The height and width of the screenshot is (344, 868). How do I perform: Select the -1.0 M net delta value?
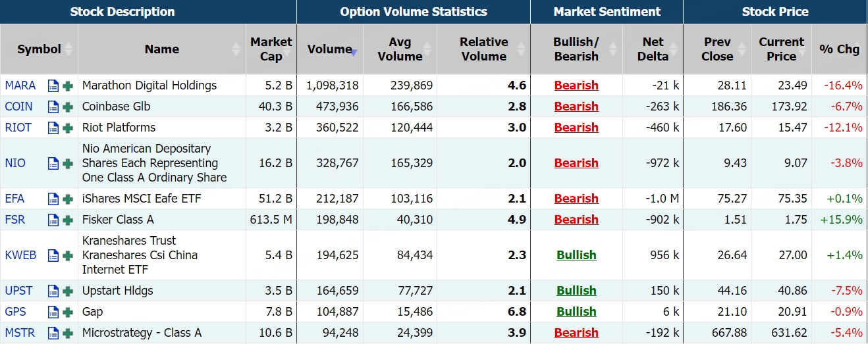click(x=662, y=199)
